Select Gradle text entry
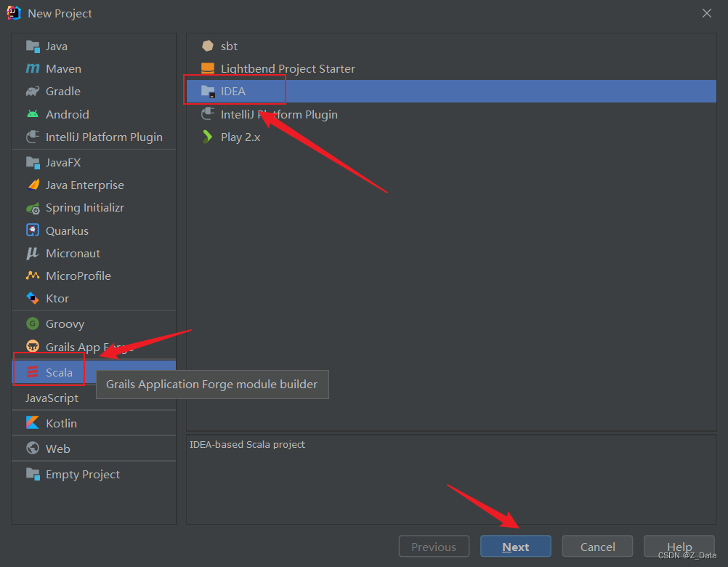Image resolution: width=728 pixels, height=567 pixels. point(63,92)
